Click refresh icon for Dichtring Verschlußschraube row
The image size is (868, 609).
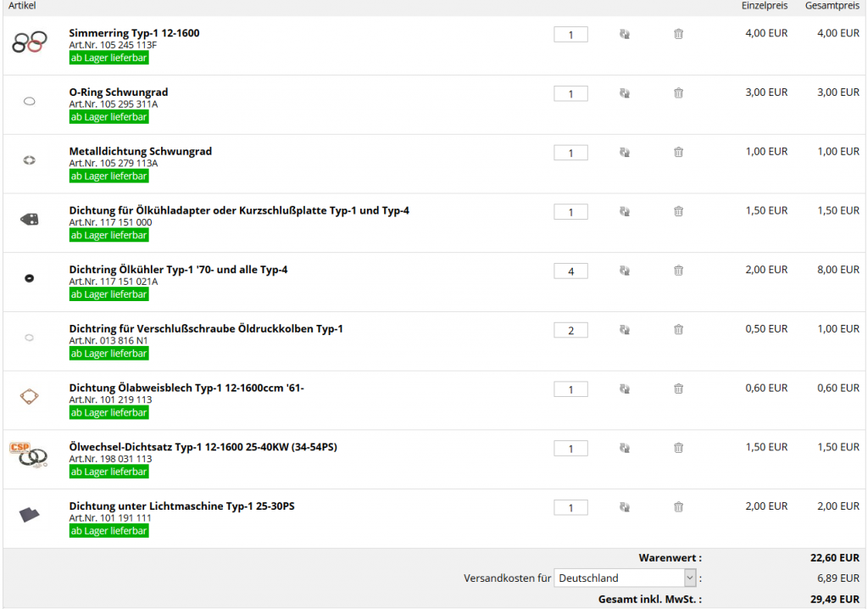click(x=625, y=330)
